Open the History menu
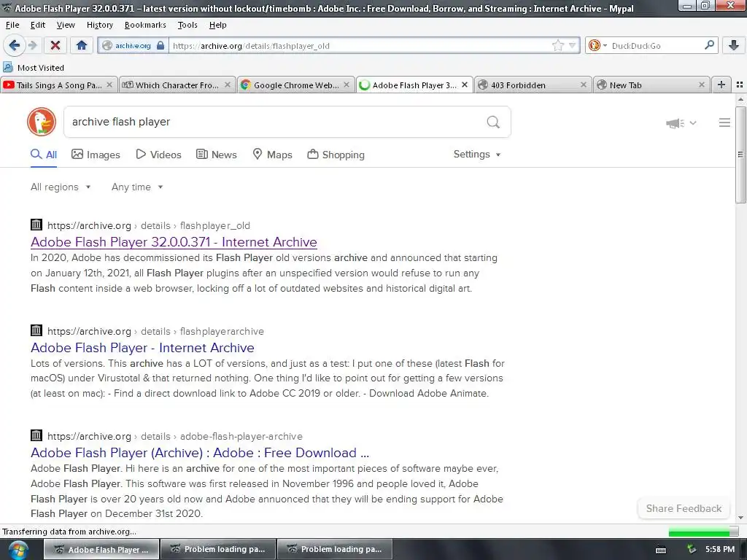The width and height of the screenshot is (747, 560). (x=99, y=25)
